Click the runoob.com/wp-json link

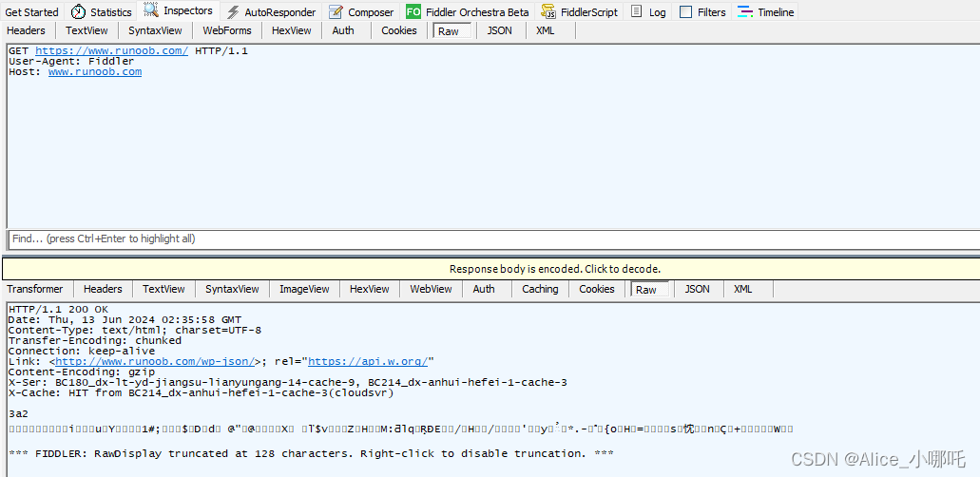pos(156,361)
